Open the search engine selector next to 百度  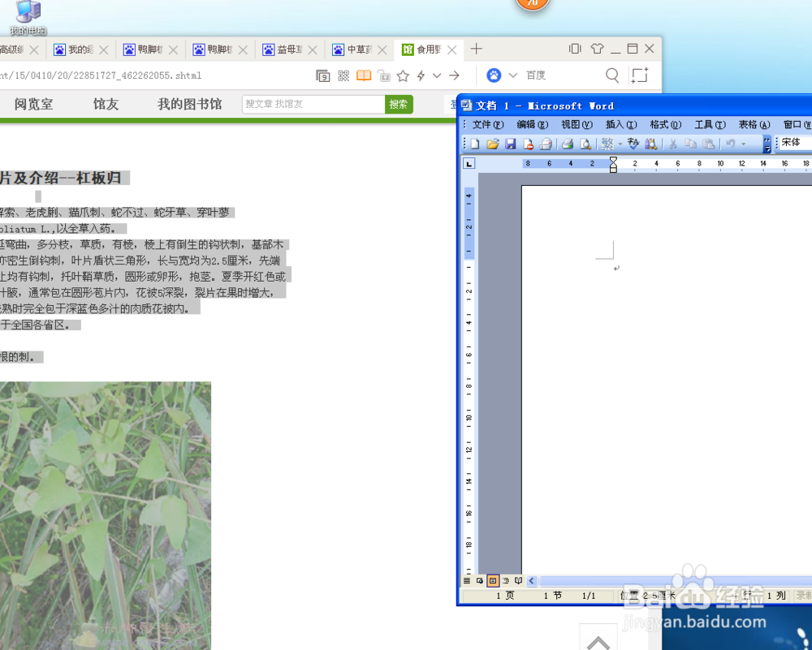pyautogui.click(x=512, y=75)
